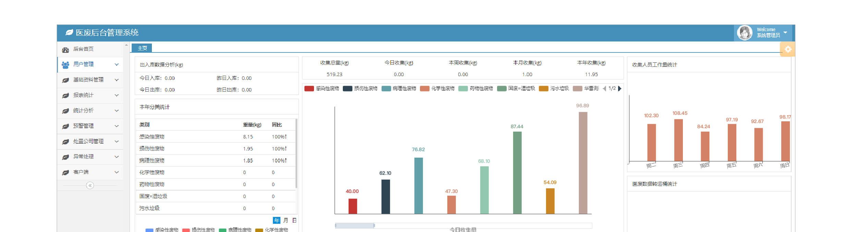Select the 月 period button

[286, 220]
